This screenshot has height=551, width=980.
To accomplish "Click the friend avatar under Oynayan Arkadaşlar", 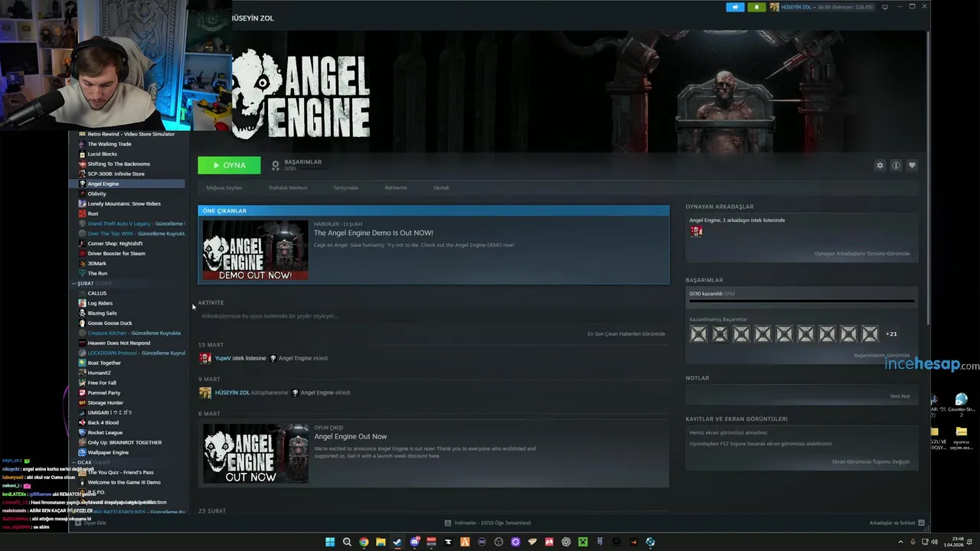I will (696, 232).
